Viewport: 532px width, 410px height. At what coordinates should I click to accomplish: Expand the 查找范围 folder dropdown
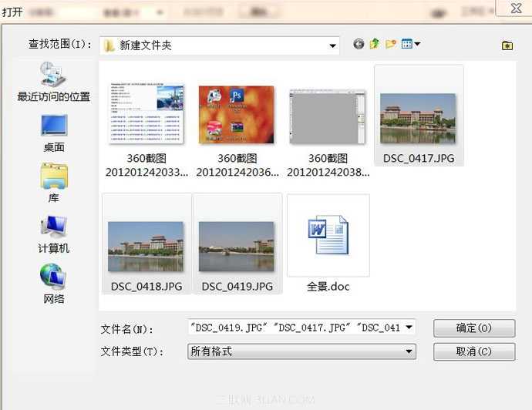coord(332,45)
